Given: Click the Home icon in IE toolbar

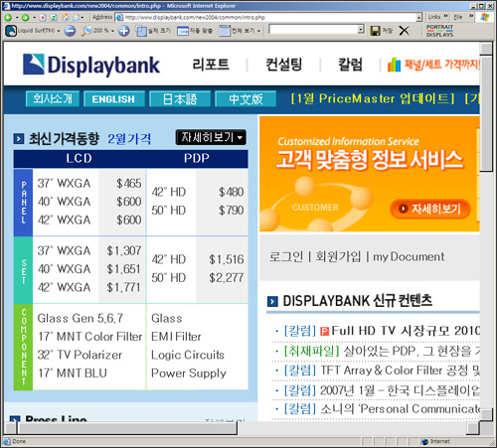Looking at the screenshot, I should tap(66, 17).
